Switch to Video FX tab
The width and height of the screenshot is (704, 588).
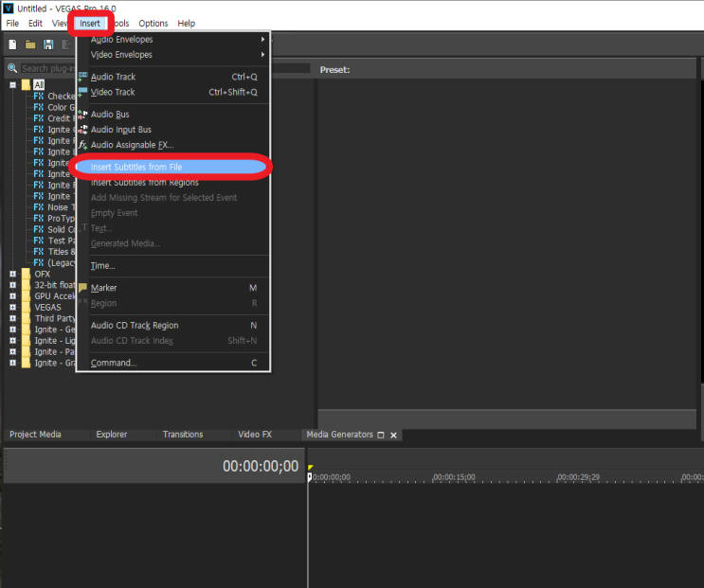[x=255, y=435]
